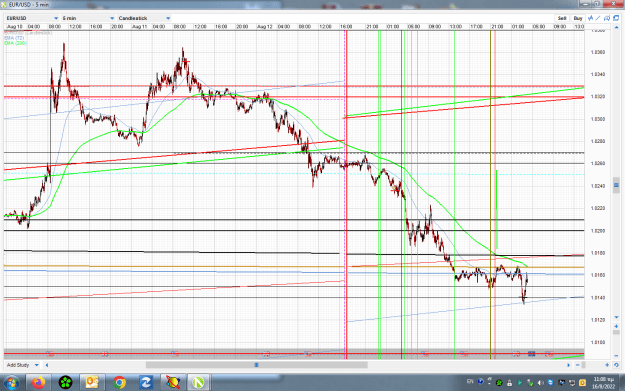The width and height of the screenshot is (625, 391).
Task: Click the Sell button
Action: coord(562,18)
